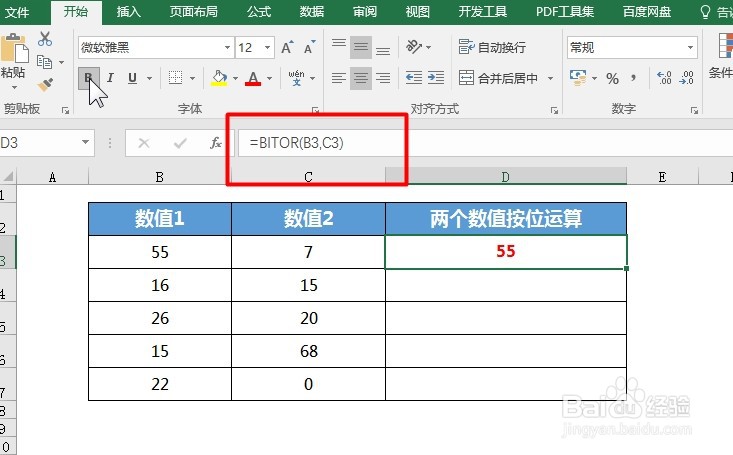Toggle Underline formatting

(x=132, y=78)
